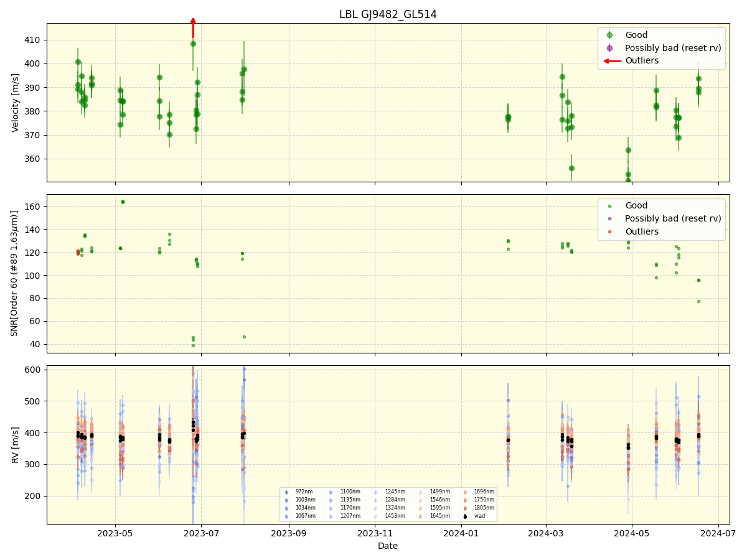This screenshot has width=747, height=560.
Task: Click the 160 SNR tick label
Action: click(x=32, y=207)
